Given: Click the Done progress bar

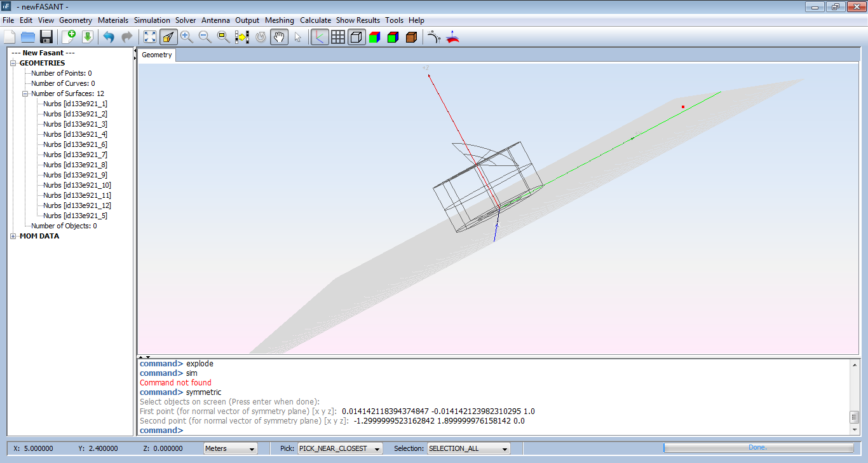Looking at the screenshot, I should (x=758, y=448).
